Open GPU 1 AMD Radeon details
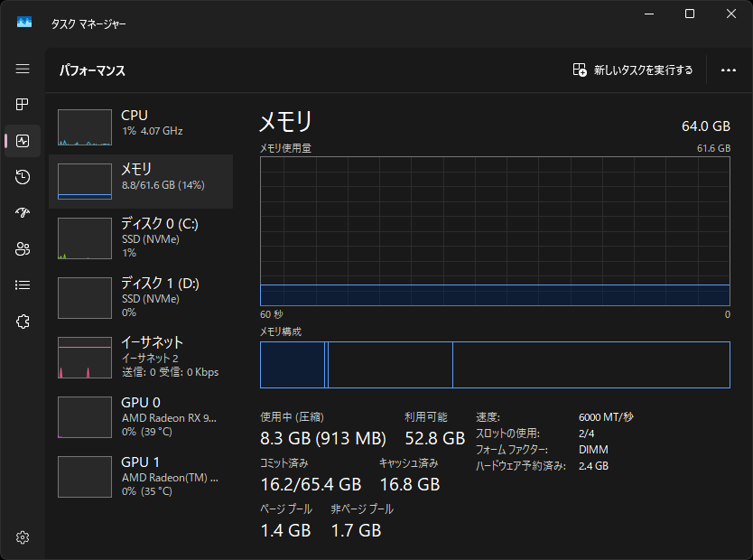 point(141,476)
